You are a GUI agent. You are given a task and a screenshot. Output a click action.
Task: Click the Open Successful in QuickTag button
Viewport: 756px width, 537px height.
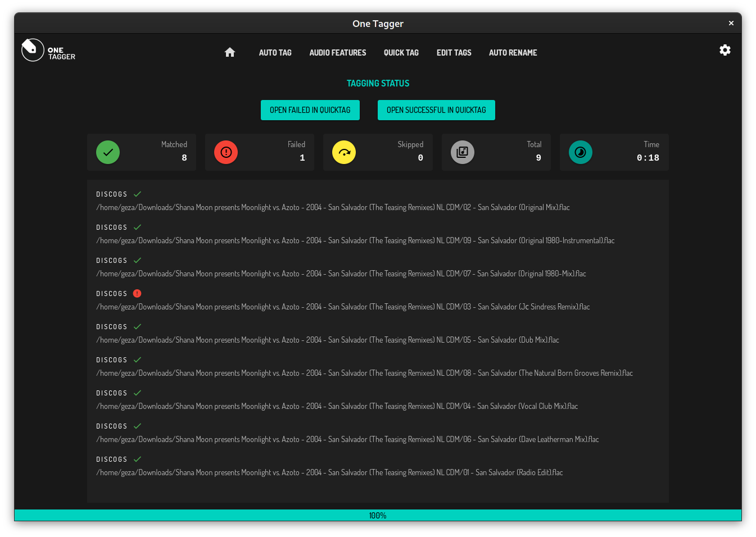436,110
